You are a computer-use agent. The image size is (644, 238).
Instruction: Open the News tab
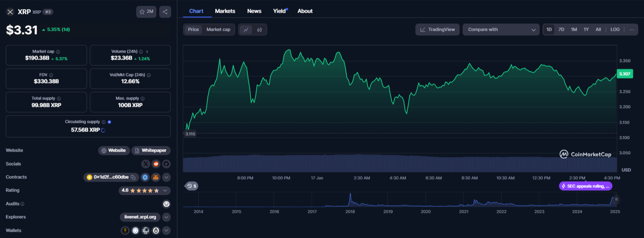click(x=254, y=11)
